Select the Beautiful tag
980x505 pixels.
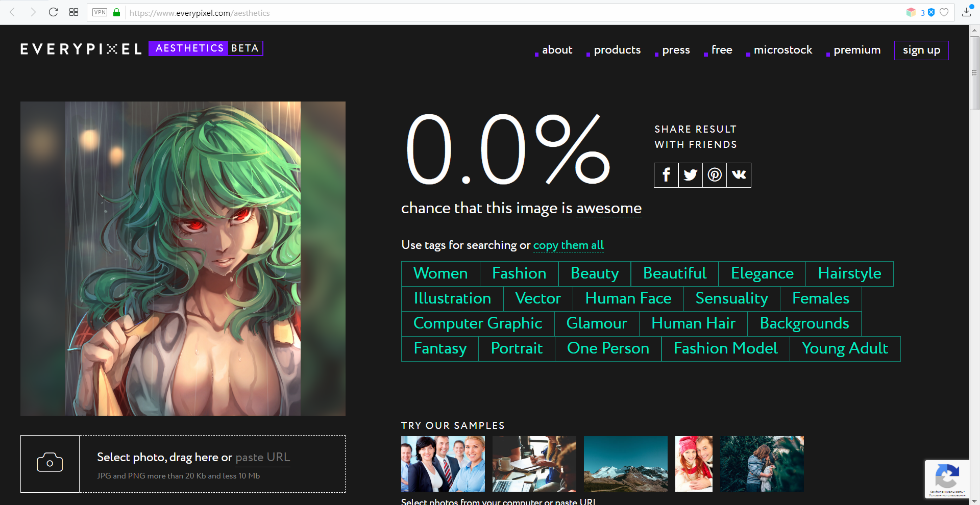(675, 274)
